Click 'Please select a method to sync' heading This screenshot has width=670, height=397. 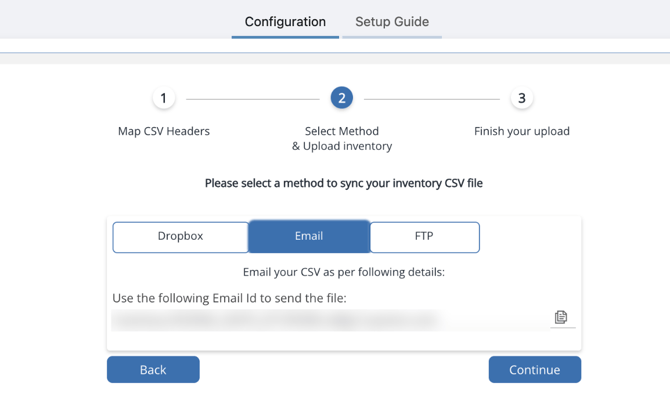344,183
